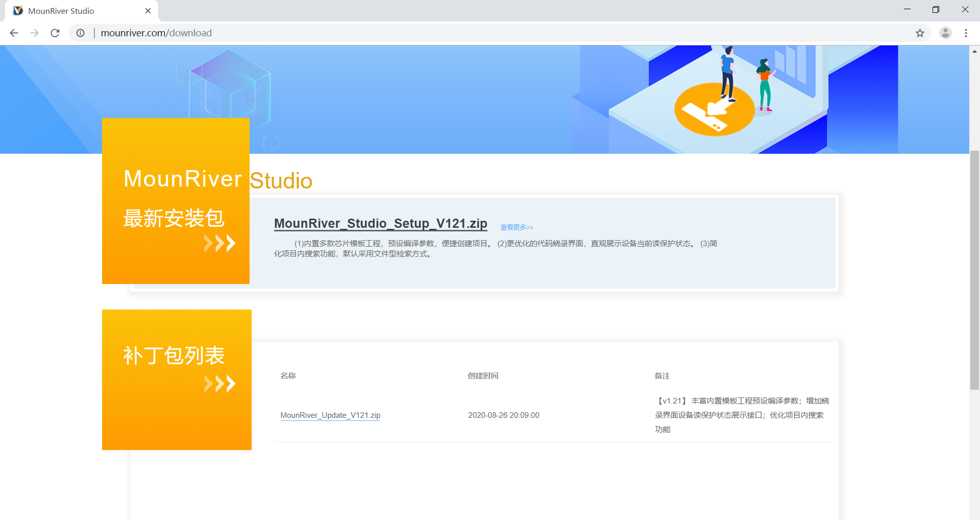Viewport: 980px width, 520px height.
Task: Click the MounRiver favicon on the tab
Action: point(18,10)
